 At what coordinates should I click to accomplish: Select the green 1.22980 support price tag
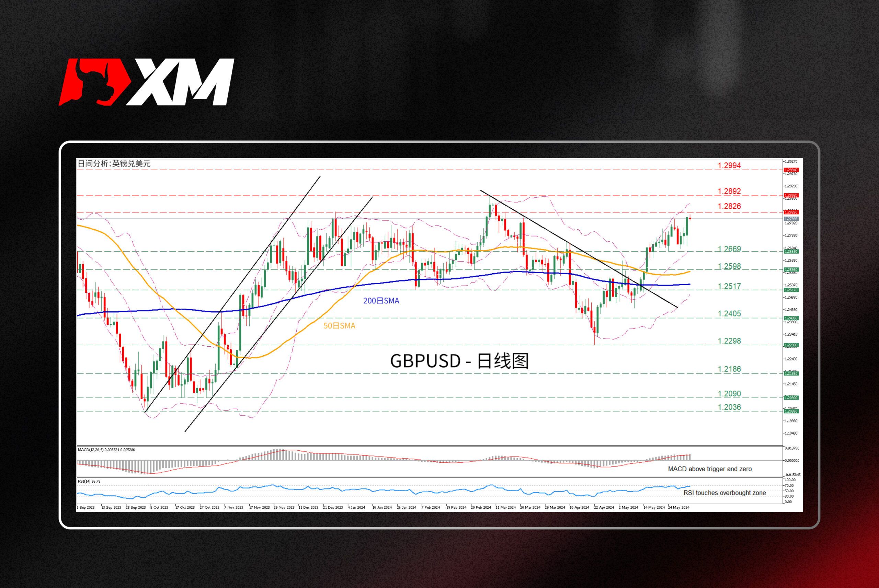[790, 346]
